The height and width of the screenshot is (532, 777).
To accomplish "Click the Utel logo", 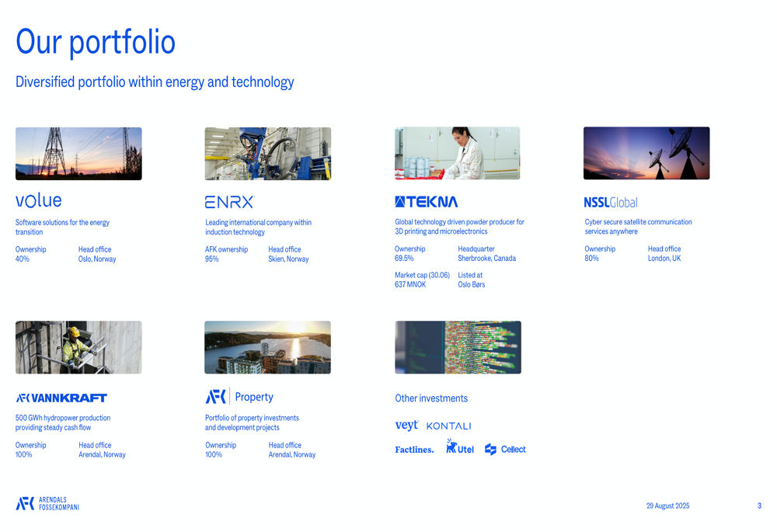I will pos(460,447).
